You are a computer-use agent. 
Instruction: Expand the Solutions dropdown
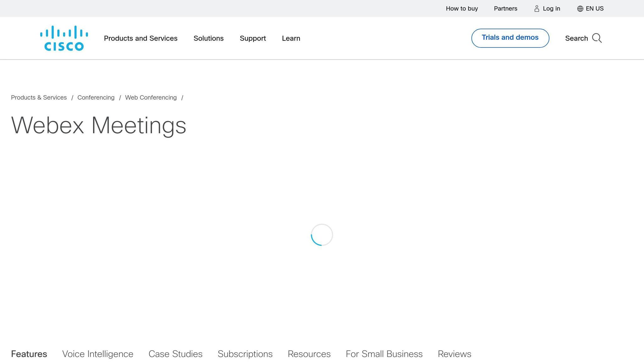click(x=208, y=38)
